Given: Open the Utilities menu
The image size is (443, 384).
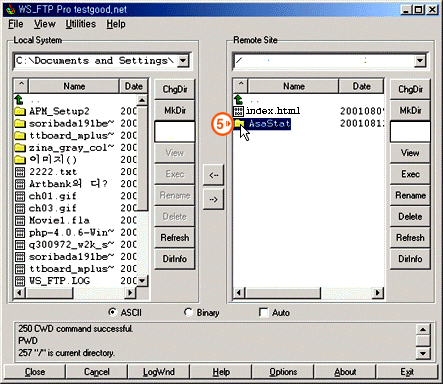Looking at the screenshot, I should [x=80, y=24].
